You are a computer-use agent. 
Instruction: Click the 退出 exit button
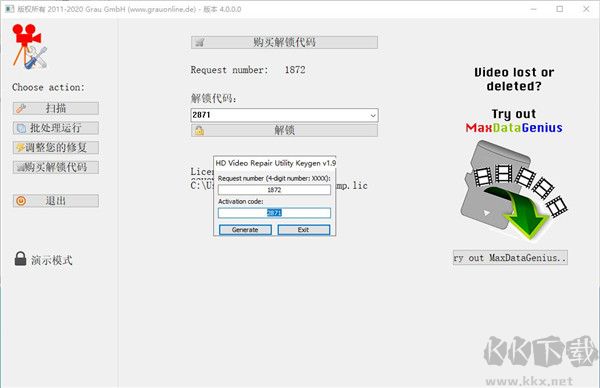tap(56, 201)
